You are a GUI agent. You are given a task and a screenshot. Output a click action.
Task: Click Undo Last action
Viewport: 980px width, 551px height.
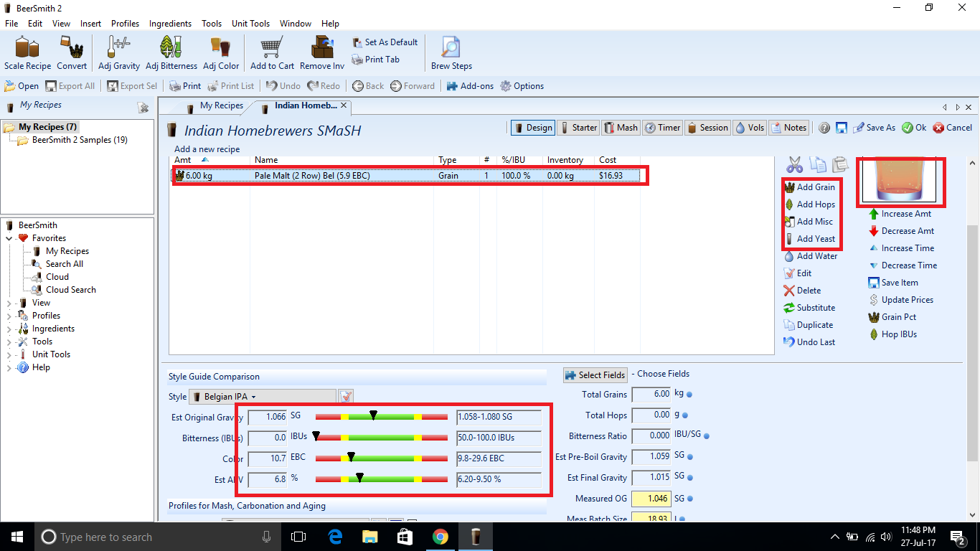pos(810,342)
